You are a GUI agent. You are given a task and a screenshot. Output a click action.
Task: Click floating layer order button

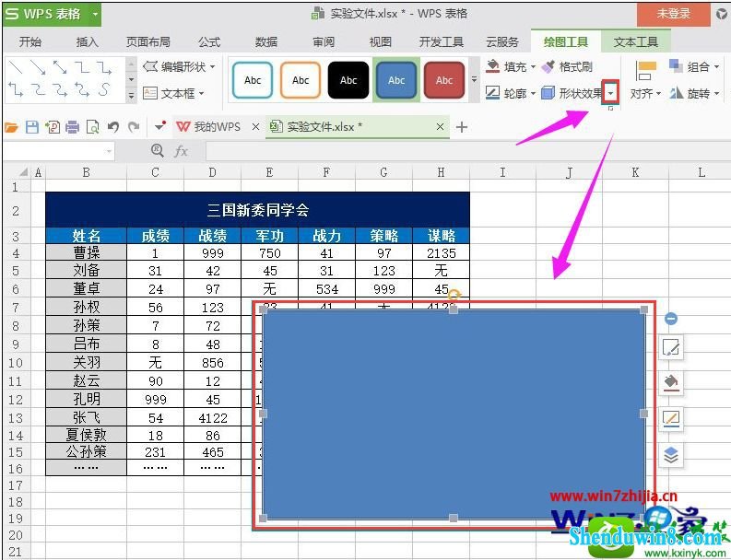point(671,455)
